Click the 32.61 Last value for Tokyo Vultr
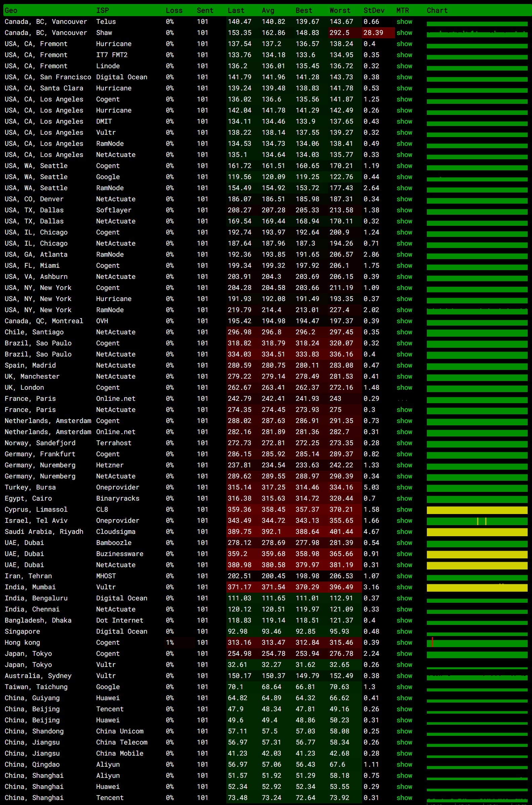Screen dimensions: 532x805 [237, 665]
